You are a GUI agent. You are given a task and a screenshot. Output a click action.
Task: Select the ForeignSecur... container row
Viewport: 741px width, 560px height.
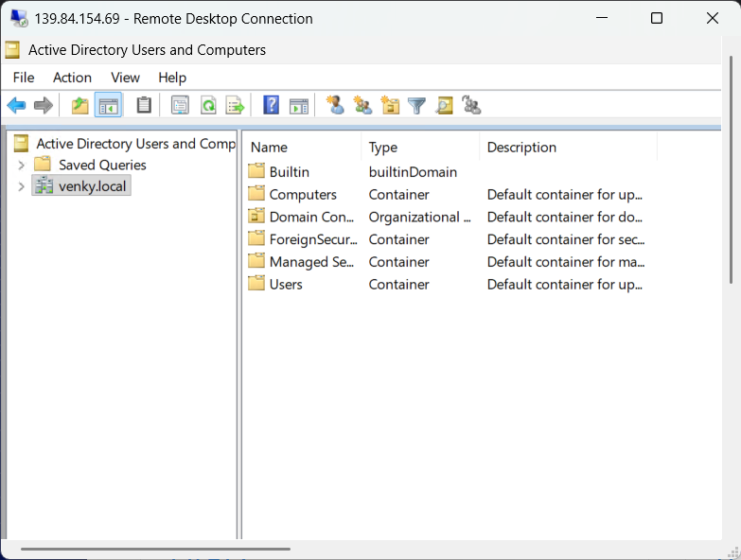(x=451, y=239)
